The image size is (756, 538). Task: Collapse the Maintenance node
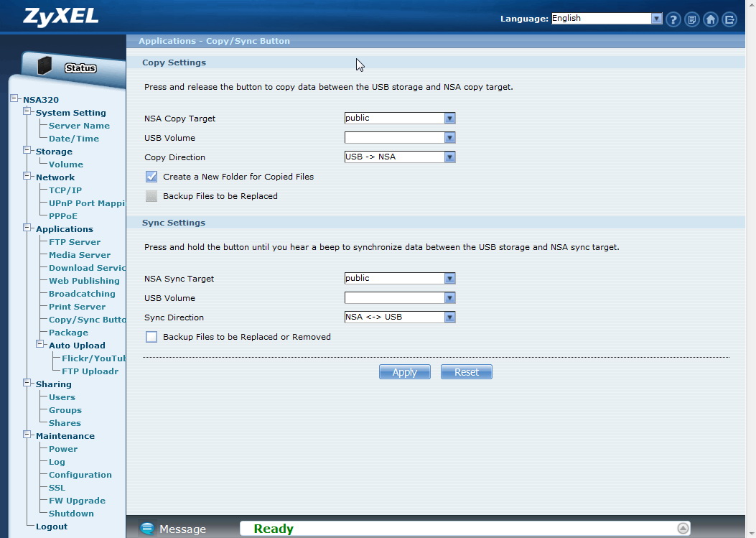[27, 435]
